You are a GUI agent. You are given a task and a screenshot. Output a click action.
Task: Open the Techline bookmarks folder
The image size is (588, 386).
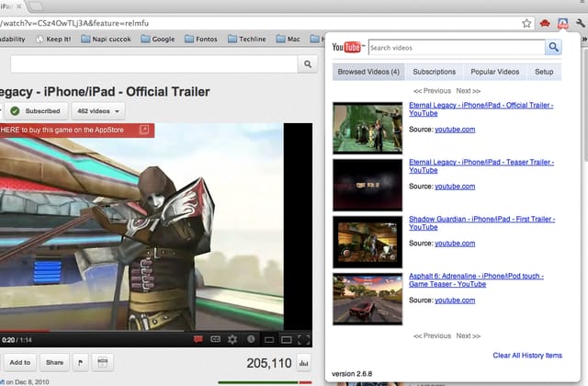(x=247, y=39)
